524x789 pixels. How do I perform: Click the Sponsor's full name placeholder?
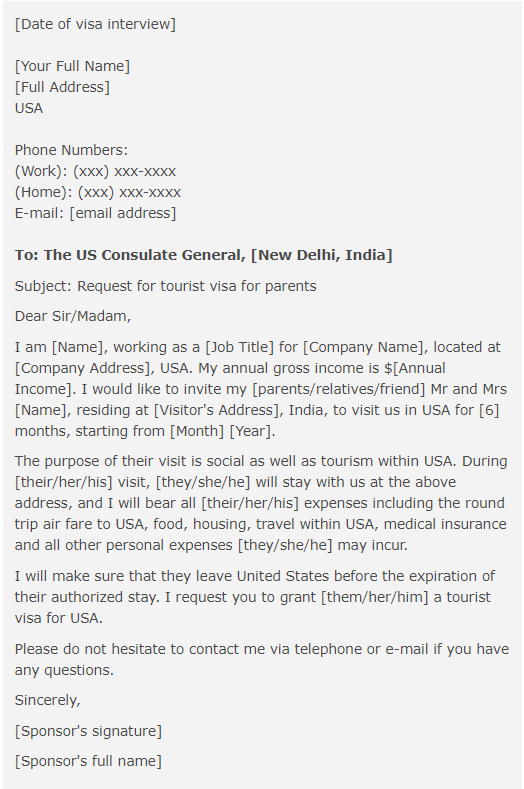coord(88,761)
